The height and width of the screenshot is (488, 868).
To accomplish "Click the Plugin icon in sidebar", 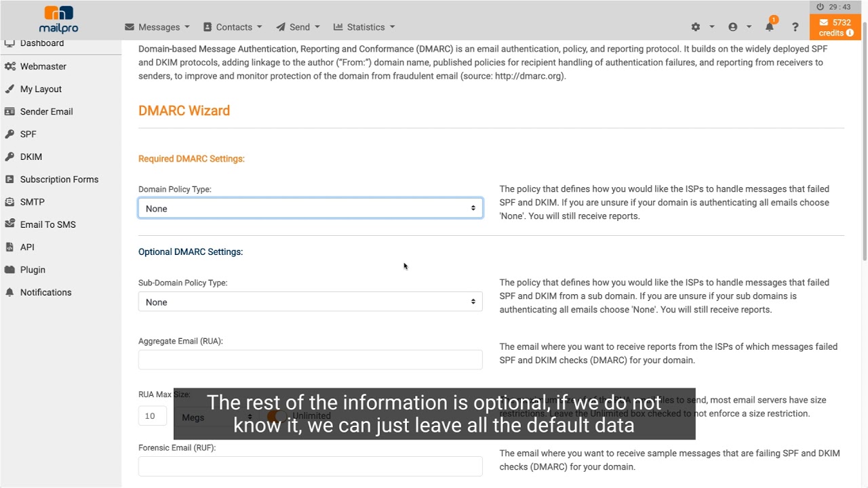I will [x=9, y=270].
